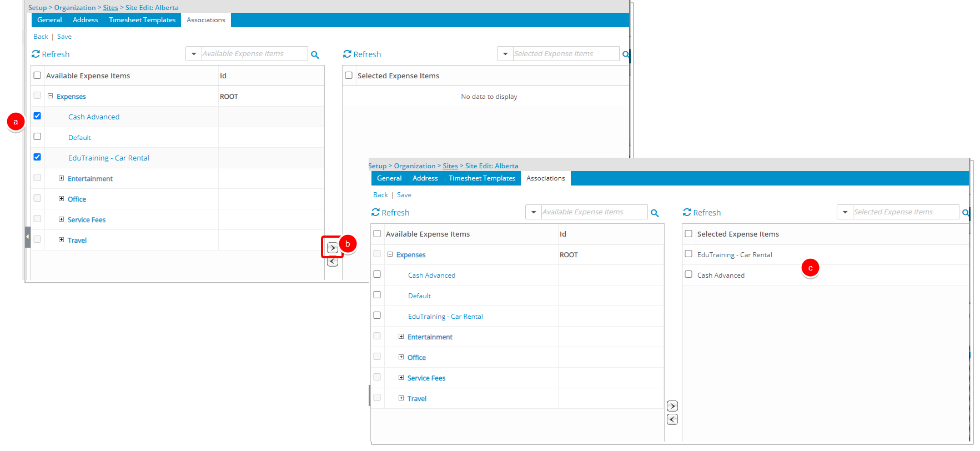Click the move left arrow in the lower screenshot

pos(672,419)
